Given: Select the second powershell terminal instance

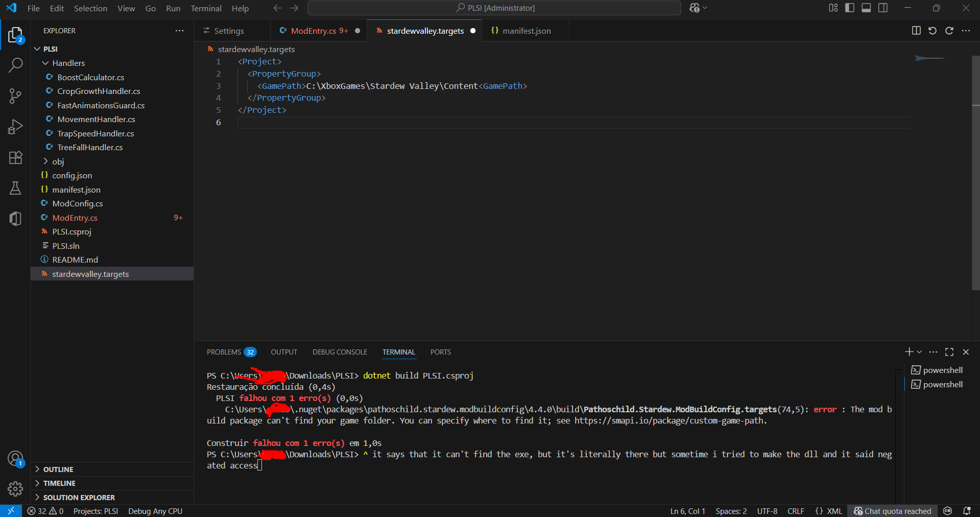Looking at the screenshot, I should [x=937, y=384].
